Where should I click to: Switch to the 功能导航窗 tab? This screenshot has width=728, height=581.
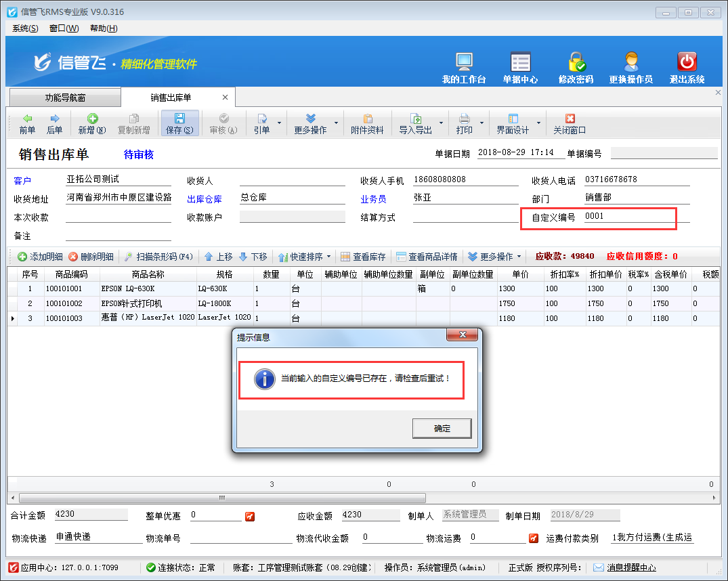click(65, 98)
